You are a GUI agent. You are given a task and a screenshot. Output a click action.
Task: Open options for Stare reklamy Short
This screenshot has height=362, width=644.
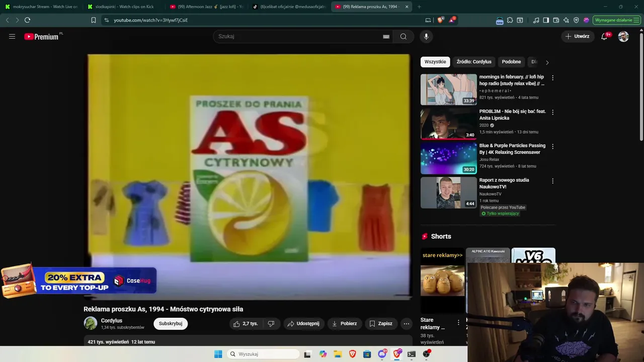(x=458, y=322)
